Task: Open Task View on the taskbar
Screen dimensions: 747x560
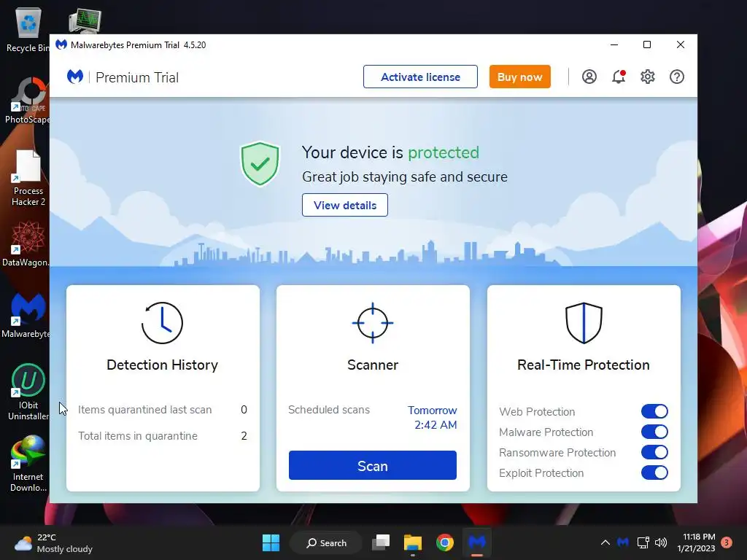Action: pos(381,542)
